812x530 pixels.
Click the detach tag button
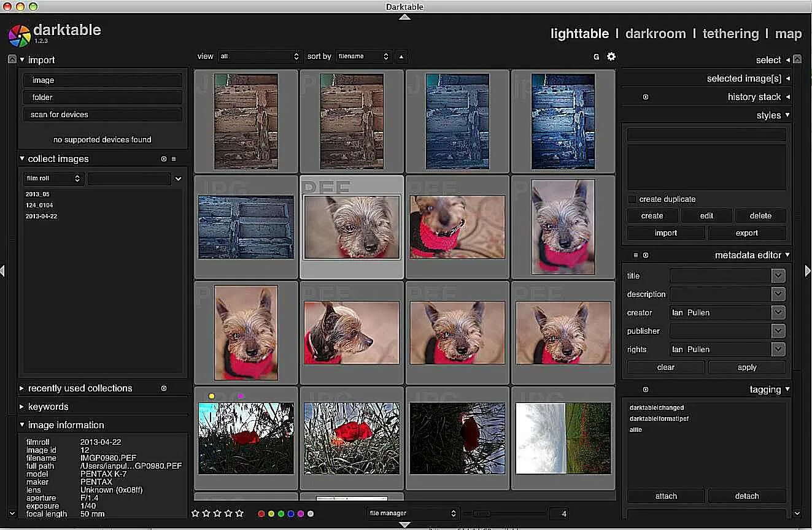747,496
